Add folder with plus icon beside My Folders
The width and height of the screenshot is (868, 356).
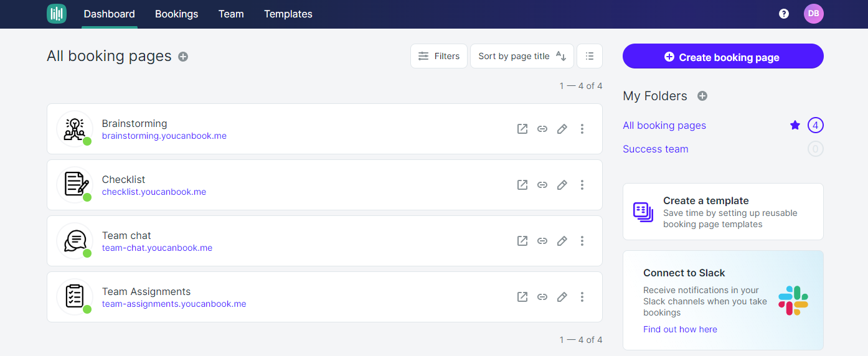pos(702,96)
